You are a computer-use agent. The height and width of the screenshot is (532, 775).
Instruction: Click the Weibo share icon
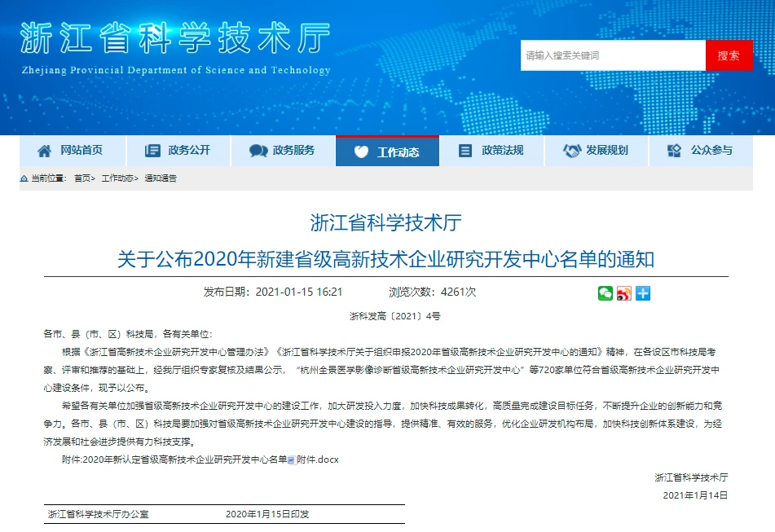pyautogui.click(x=624, y=293)
